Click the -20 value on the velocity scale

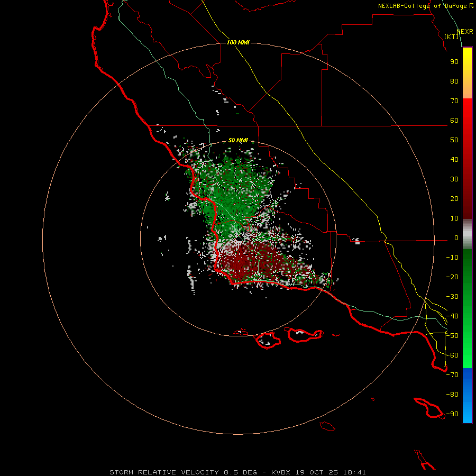click(452, 277)
